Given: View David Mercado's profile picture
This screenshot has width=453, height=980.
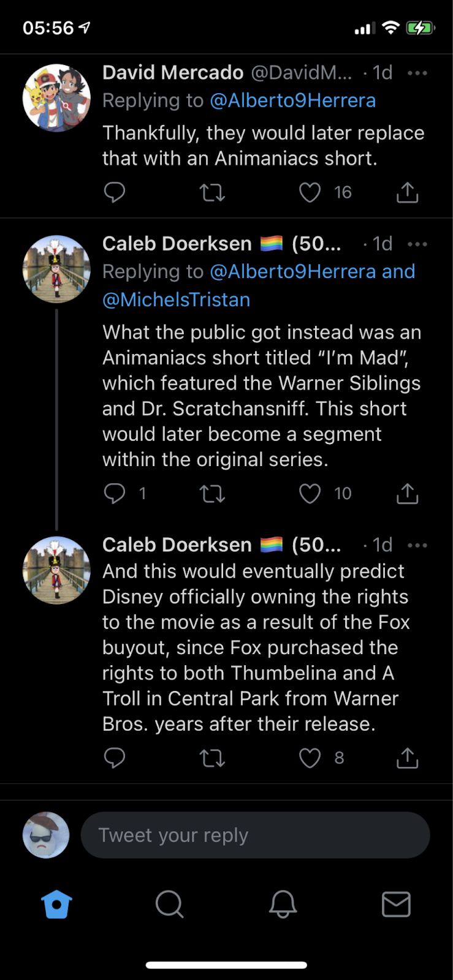Looking at the screenshot, I should tap(56, 98).
